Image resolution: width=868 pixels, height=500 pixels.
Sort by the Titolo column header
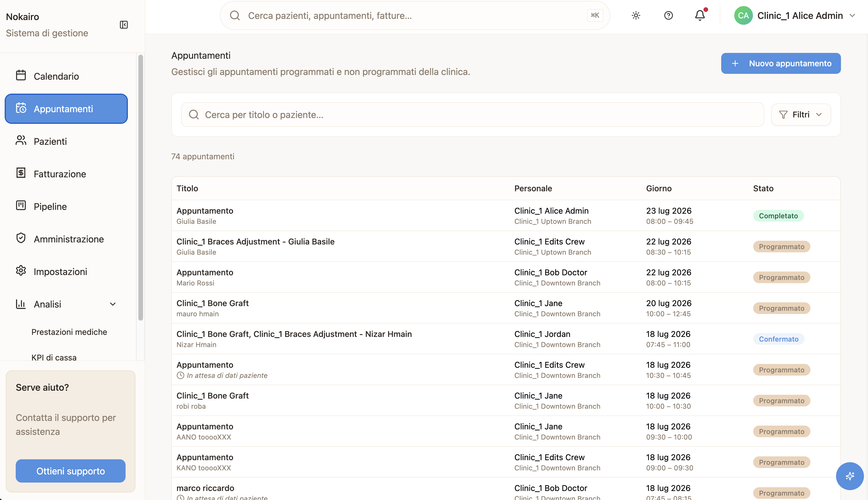point(187,189)
